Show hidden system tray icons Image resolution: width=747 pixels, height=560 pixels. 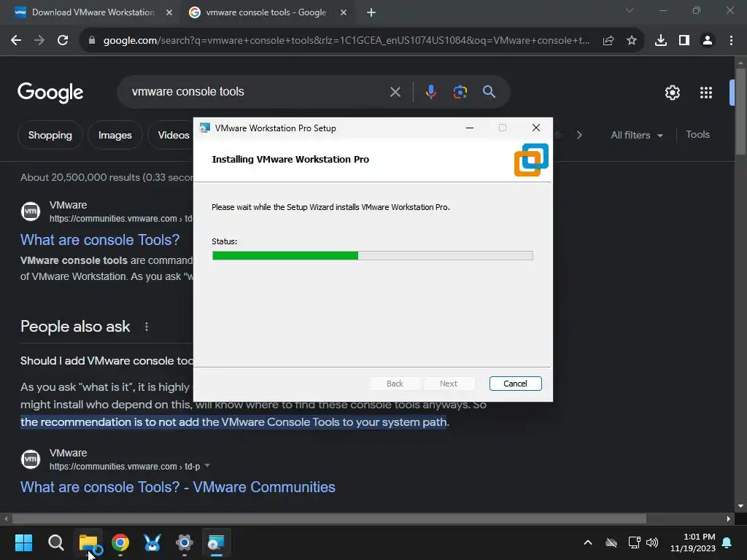(x=588, y=542)
